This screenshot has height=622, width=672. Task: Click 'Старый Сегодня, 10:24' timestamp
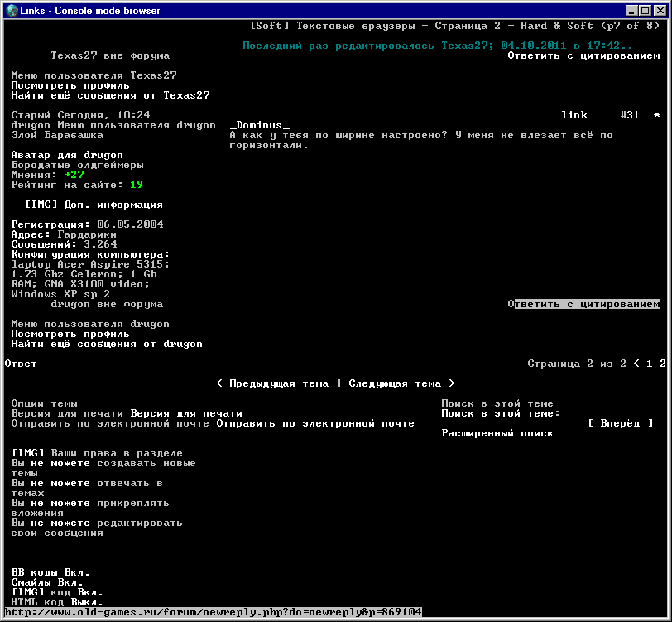pos(80,115)
